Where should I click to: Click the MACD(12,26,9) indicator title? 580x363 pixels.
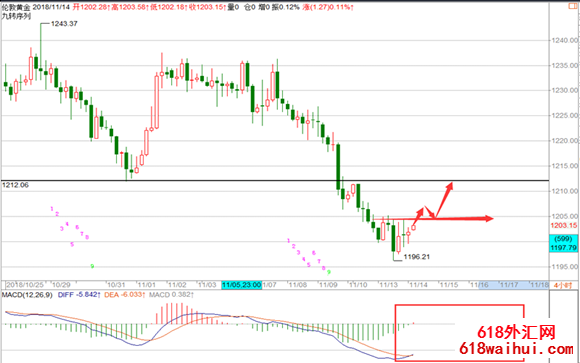pos(27,295)
